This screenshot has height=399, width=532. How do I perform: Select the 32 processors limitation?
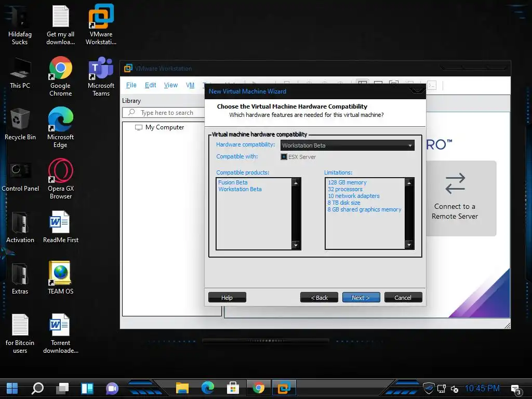345,189
